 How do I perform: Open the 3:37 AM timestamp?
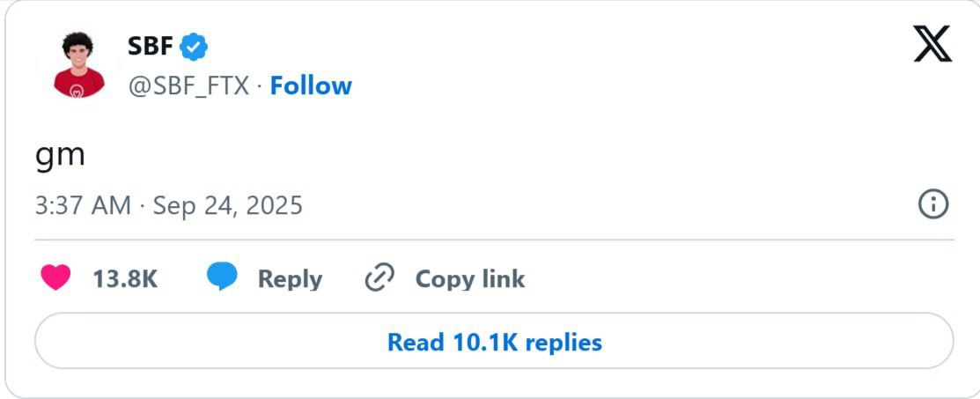coord(83,205)
